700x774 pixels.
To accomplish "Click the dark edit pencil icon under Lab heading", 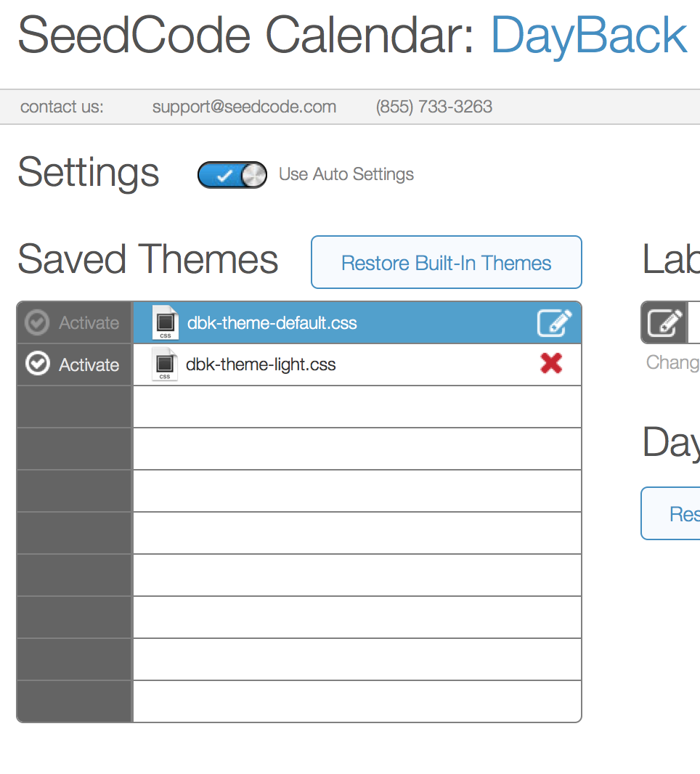I will click(x=664, y=323).
